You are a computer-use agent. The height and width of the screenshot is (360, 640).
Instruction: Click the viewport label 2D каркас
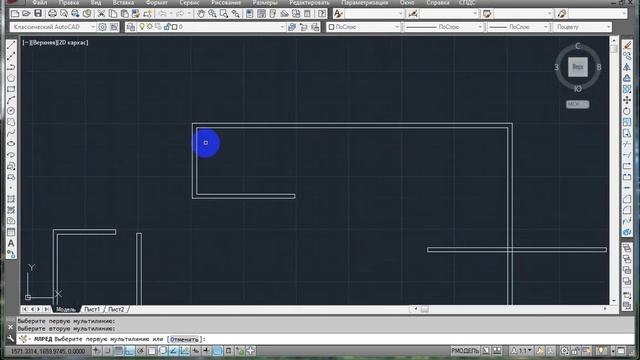73,42
